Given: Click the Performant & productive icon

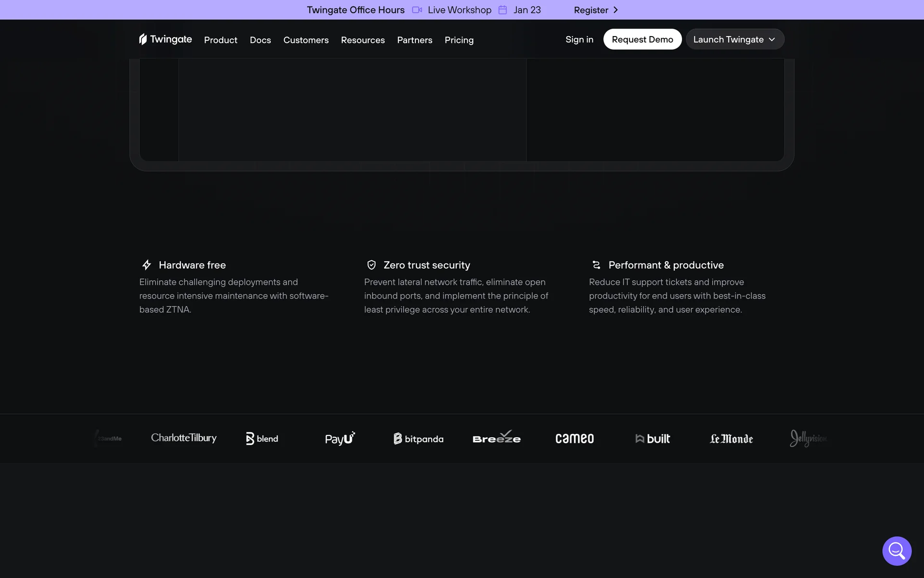Looking at the screenshot, I should [596, 265].
